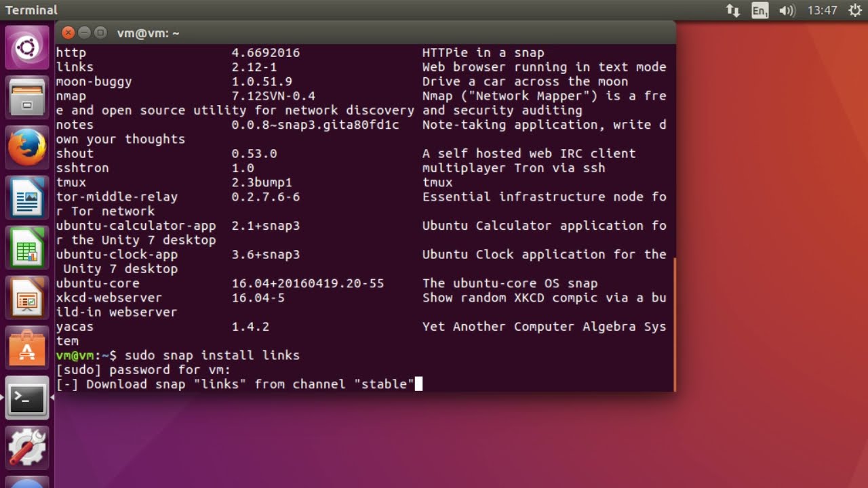Click the "xkcd-webserver" package name

click(x=109, y=298)
